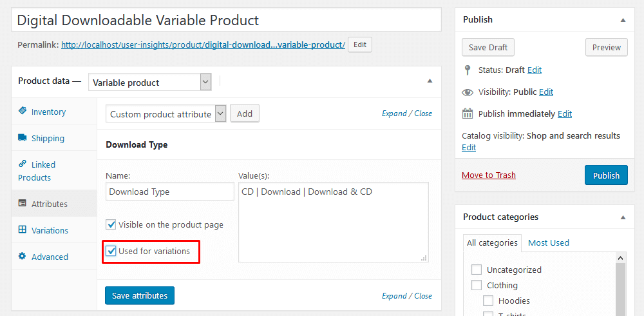This screenshot has height=316, width=644.
Task: Click the Shipping truck icon
Action: point(23,137)
